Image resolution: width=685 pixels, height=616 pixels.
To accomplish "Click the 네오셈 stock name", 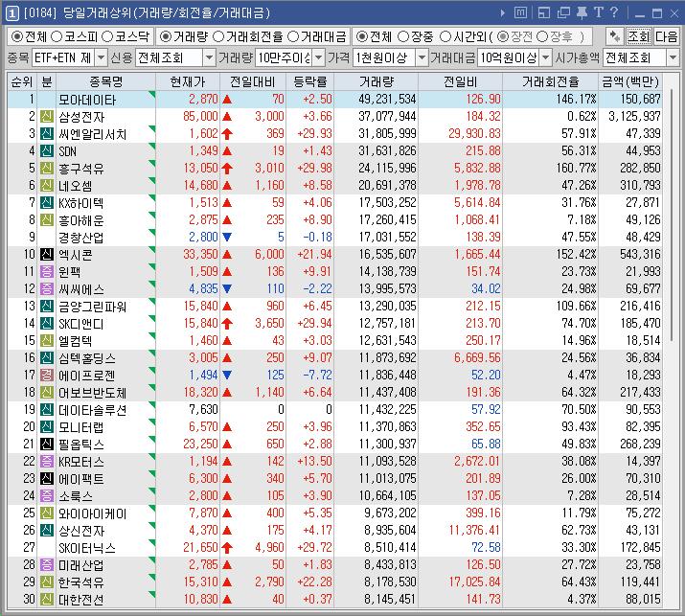I will pyautogui.click(x=75, y=186).
